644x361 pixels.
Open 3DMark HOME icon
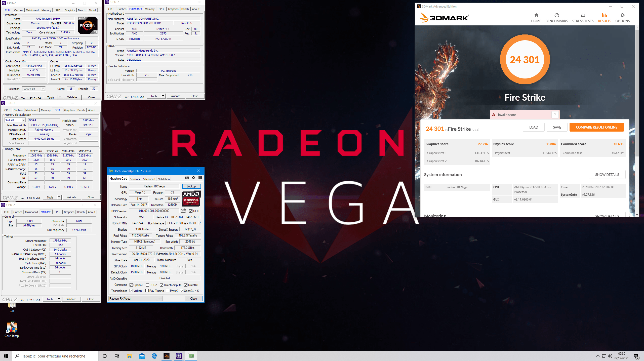[x=536, y=15]
